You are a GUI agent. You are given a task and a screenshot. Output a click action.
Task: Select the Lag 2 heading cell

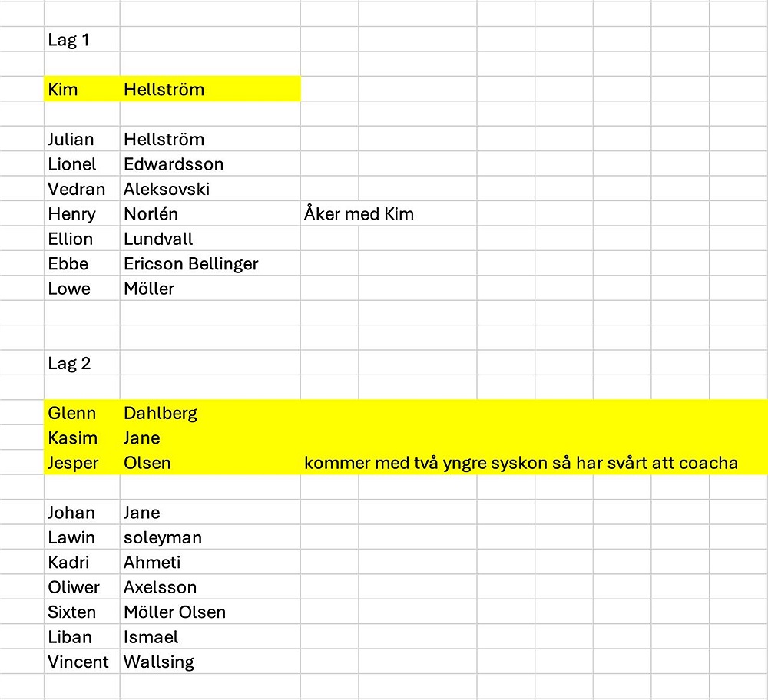[x=82, y=363]
